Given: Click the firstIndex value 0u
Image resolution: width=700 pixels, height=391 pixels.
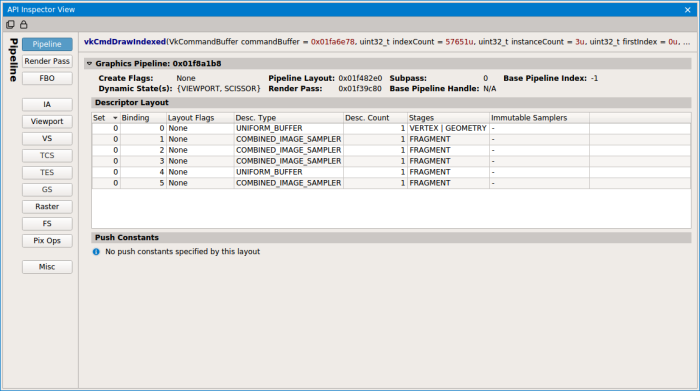Looking at the screenshot, I should pyautogui.click(x=673, y=42).
